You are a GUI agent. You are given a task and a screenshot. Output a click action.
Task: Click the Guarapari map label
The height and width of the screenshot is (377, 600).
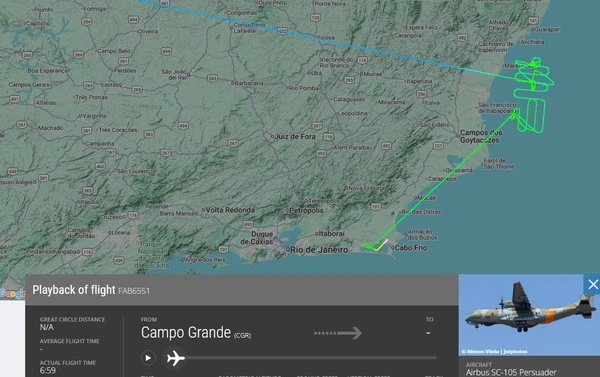coord(548,29)
